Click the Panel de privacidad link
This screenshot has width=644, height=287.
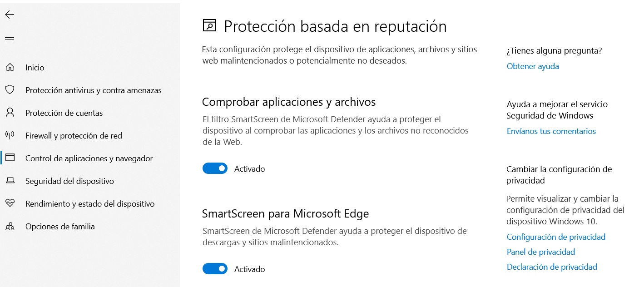[x=541, y=252]
